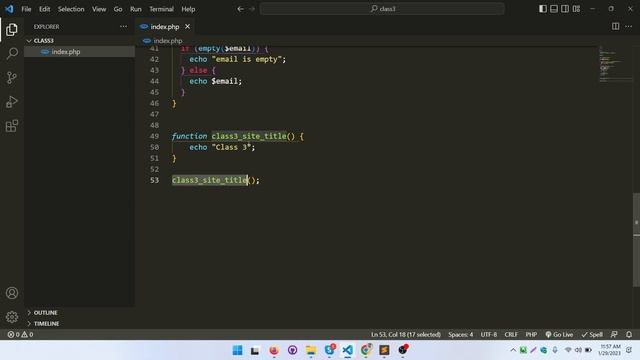Select index.php in the Explorer tree
The height and width of the screenshot is (360, 640).
pyautogui.click(x=80, y=52)
